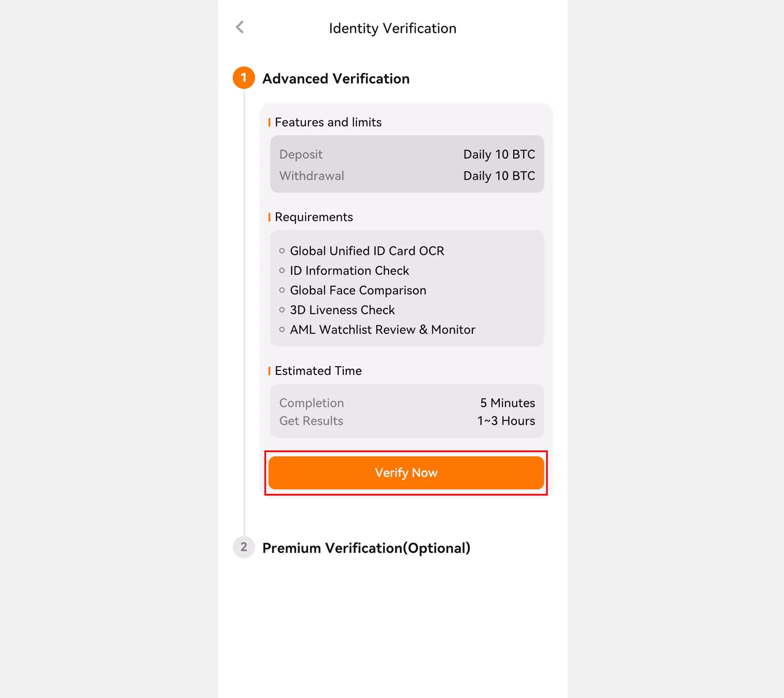This screenshot has width=784, height=698.
Task: Click the Global Face Comparison requirement
Action: point(358,290)
